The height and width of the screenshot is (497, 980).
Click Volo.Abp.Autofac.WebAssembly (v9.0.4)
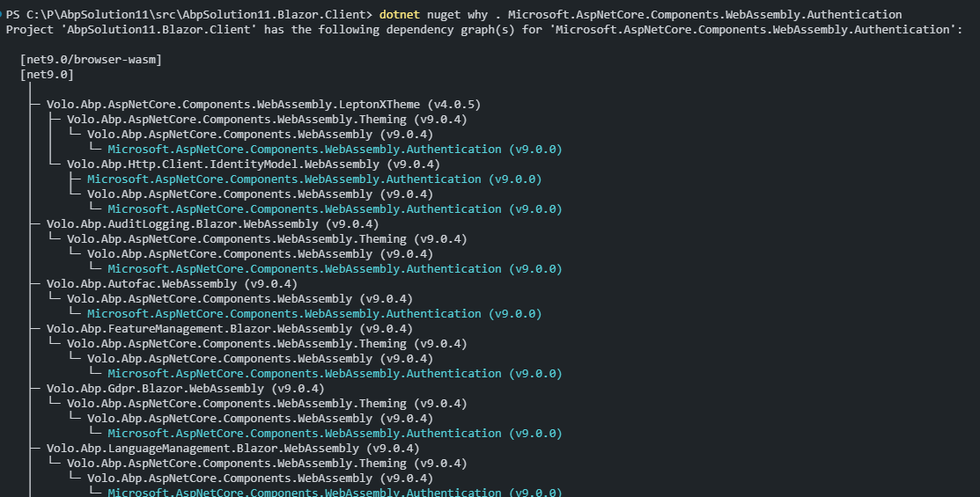coord(172,283)
